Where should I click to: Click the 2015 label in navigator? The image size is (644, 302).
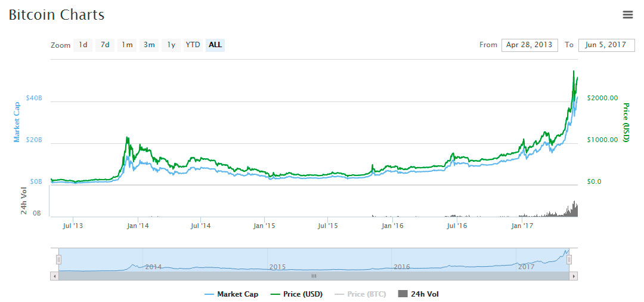pyautogui.click(x=277, y=267)
